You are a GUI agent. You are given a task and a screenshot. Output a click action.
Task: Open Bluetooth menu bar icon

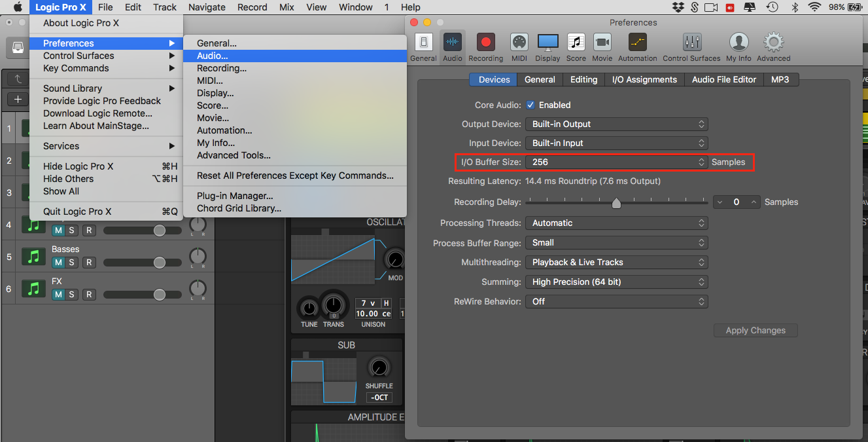coord(795,7)
